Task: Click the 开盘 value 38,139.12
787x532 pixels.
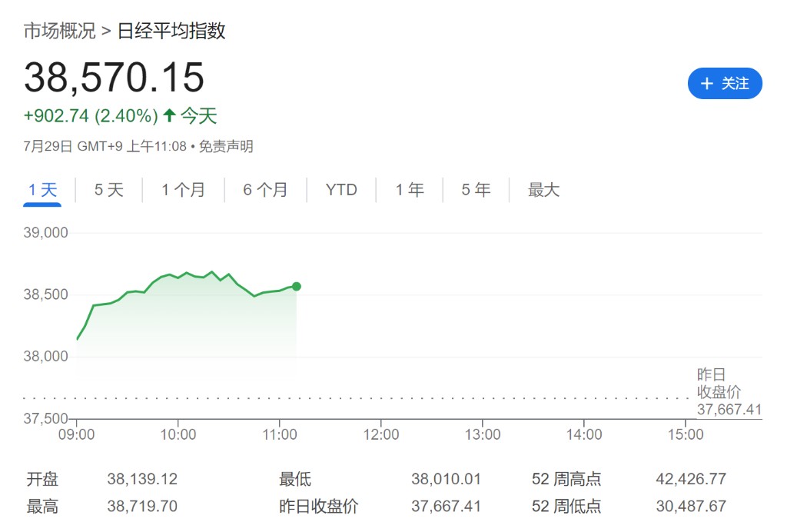Action: point(142,480)
